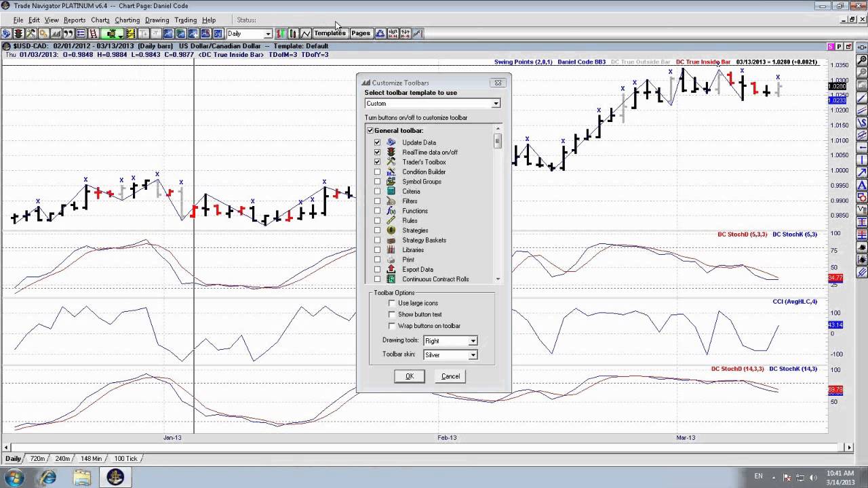Click the 'Export Data' row label
868x488 pixels.
[418, 270]
